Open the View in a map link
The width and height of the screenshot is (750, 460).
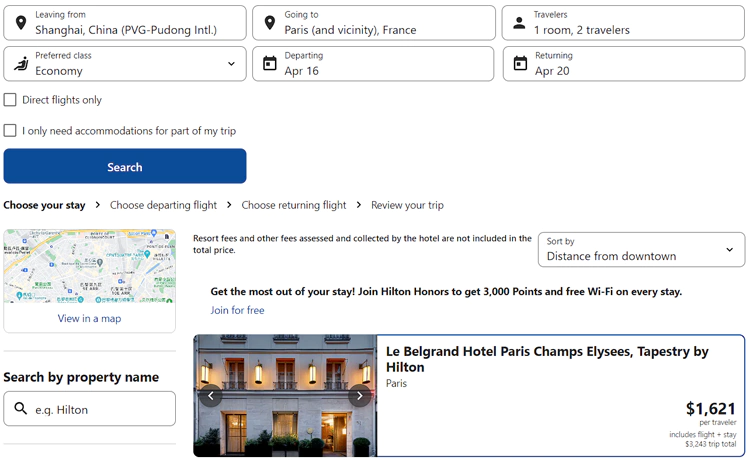(x=89, y=319)
